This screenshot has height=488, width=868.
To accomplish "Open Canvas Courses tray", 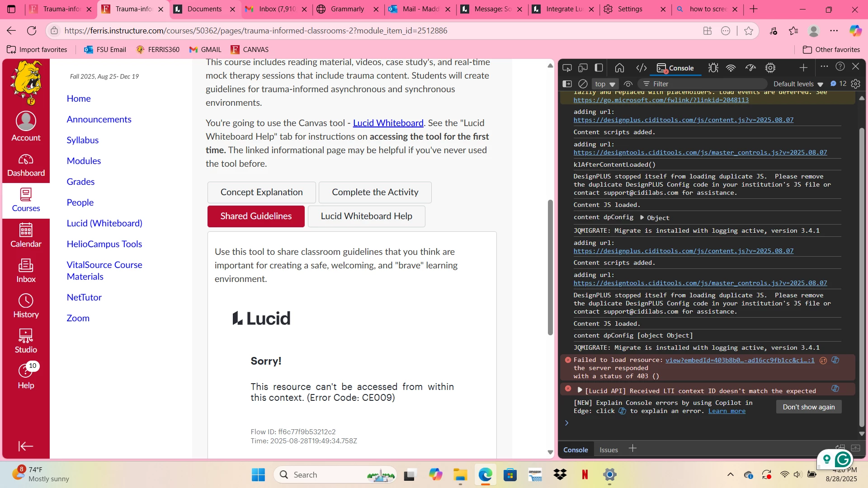I will 26,200.
